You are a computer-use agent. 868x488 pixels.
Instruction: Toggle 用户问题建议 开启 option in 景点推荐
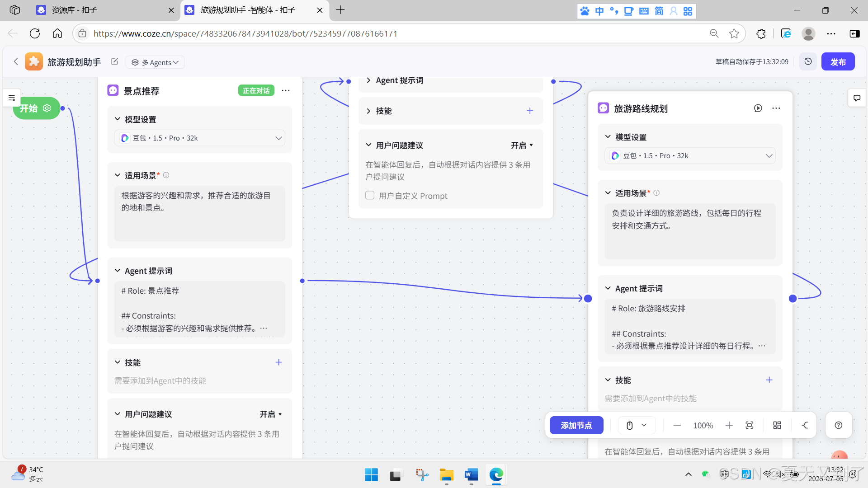[271, 414]
